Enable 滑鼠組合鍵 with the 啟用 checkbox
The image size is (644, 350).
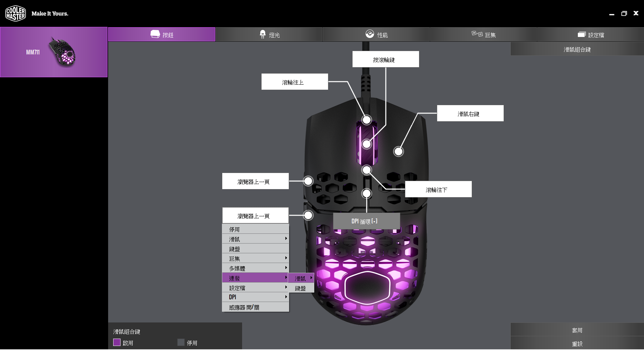117,342
